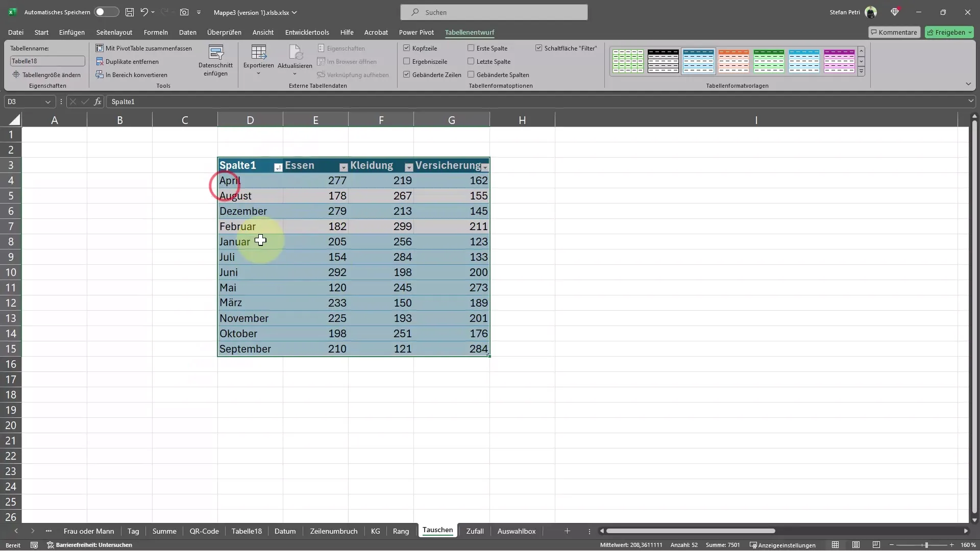
Task: Click the premium diamond icon
Action: pos(895,12)
